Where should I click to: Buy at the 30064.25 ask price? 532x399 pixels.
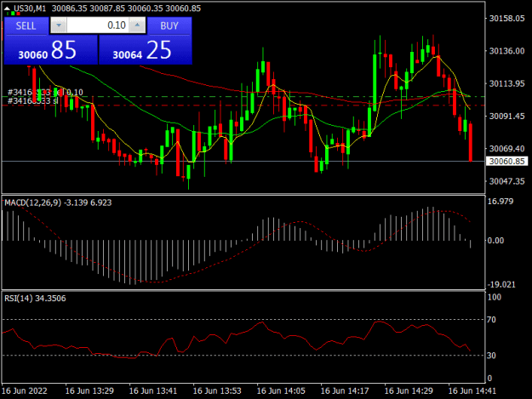(x=146, y=50)
